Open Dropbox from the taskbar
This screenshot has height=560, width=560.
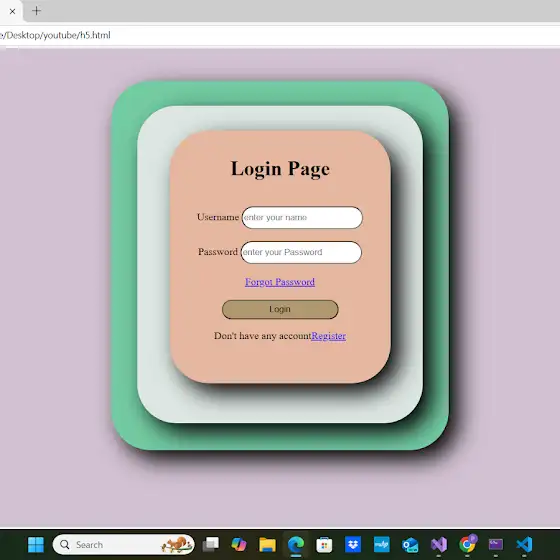[x=353, y=545]
